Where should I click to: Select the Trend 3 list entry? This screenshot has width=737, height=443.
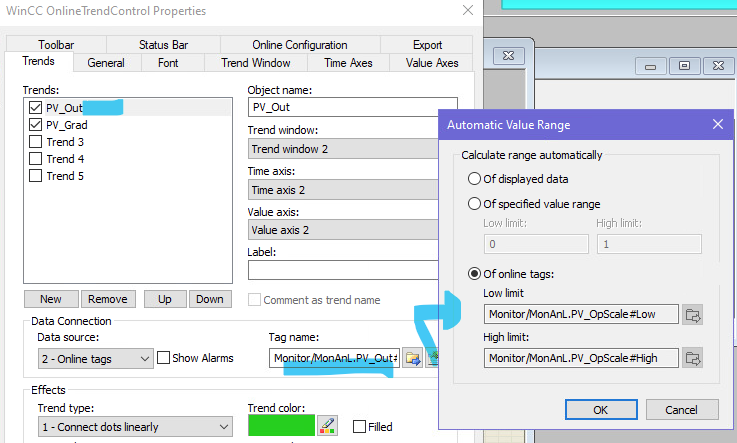tap(65, 142)
